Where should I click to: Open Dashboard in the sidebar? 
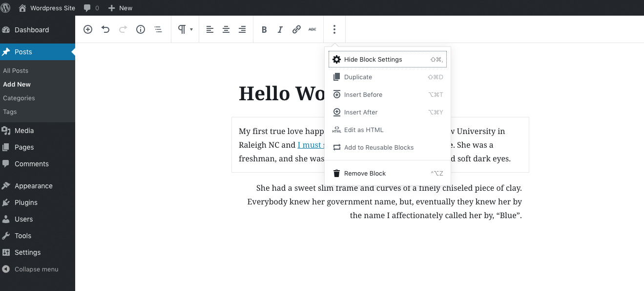point(38,30)
